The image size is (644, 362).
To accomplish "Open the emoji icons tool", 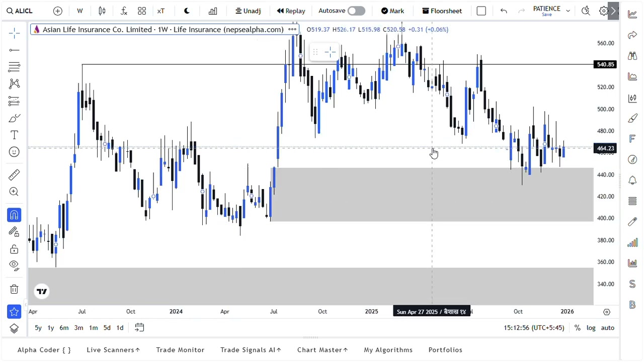I will pos(14,152).
